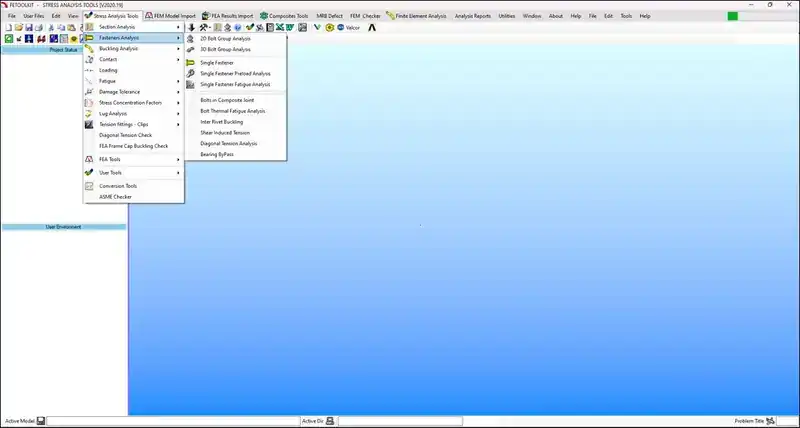
Task: Click the green square icon in second toolbar row
Action: (9, 39)
